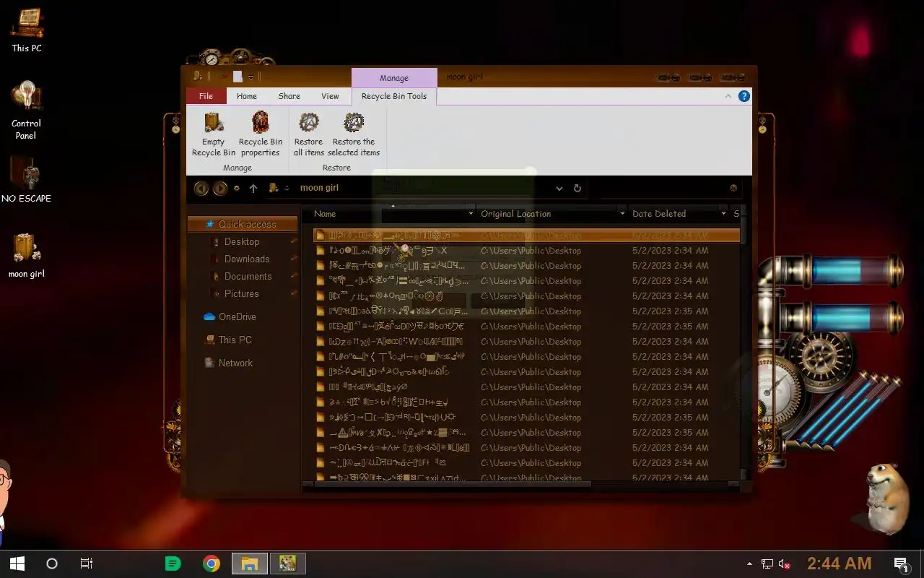Open Customize Quick Access Toolbar dropdown

pyautogui.click(x=250, y=77)
